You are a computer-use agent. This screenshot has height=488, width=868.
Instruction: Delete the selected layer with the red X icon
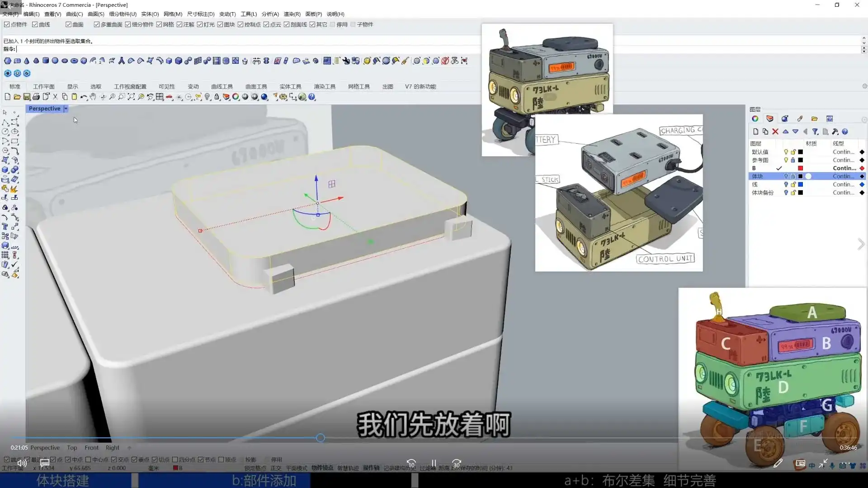pos(775,131)
